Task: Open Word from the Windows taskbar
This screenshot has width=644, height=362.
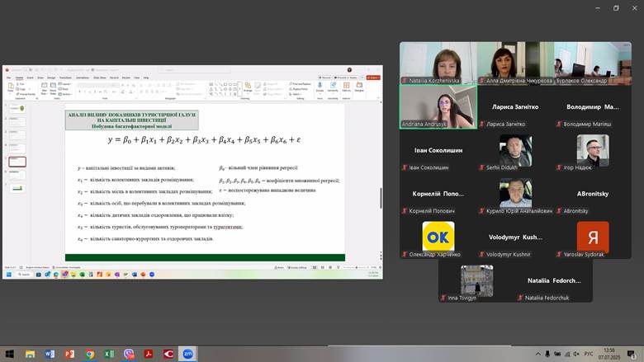Action: 50,354
